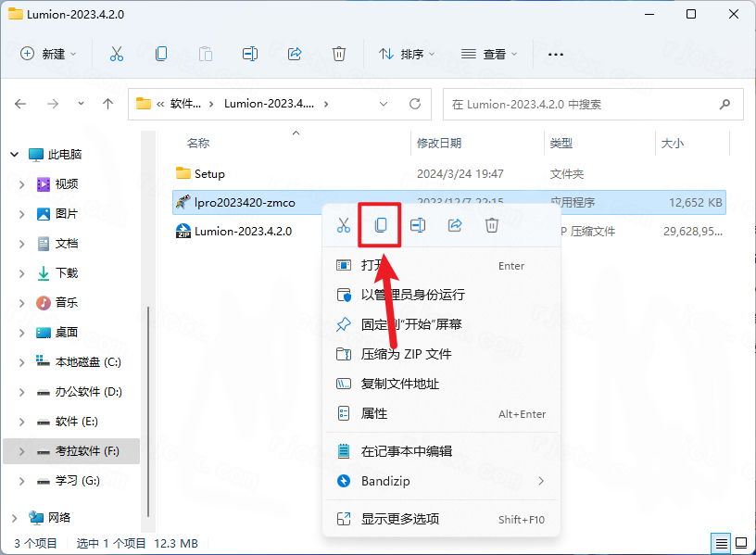Click the navigation pane scrollbar
Screen dimensions: 756x555
pos(148,410)
